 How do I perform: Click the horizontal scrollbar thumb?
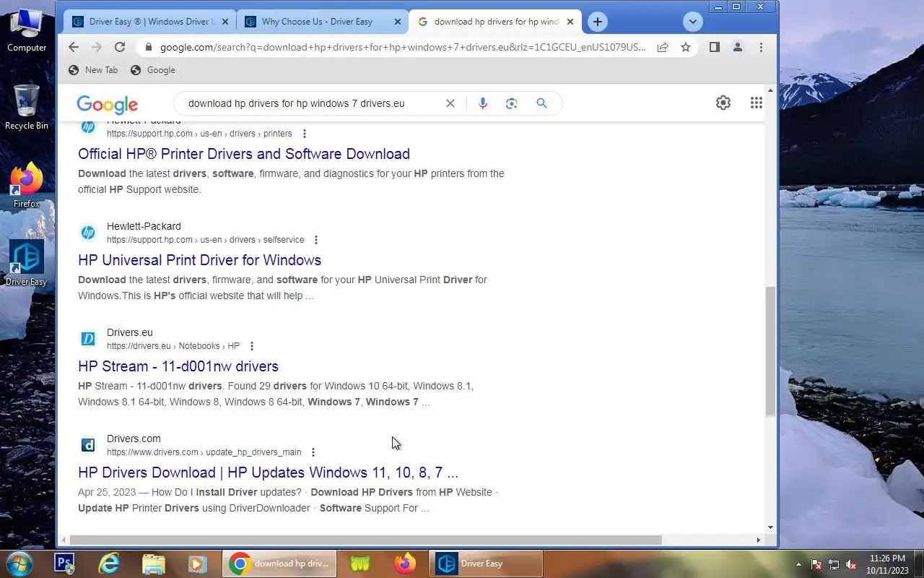click(365, 540)
